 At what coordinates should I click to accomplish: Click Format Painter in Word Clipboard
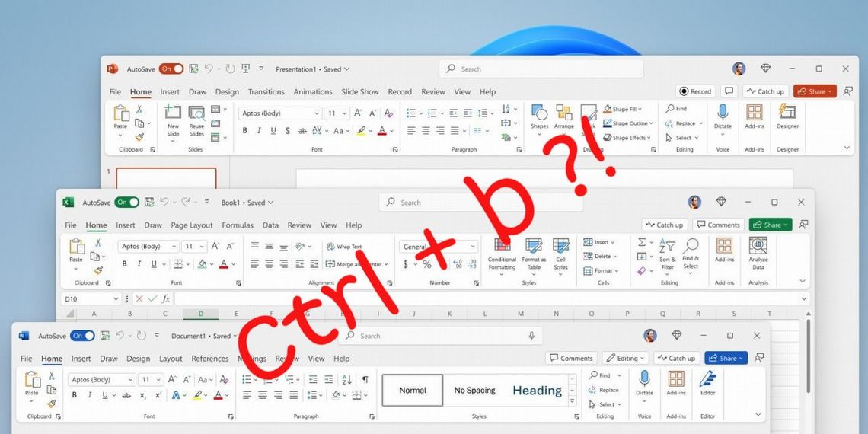(x=52, y=404)
